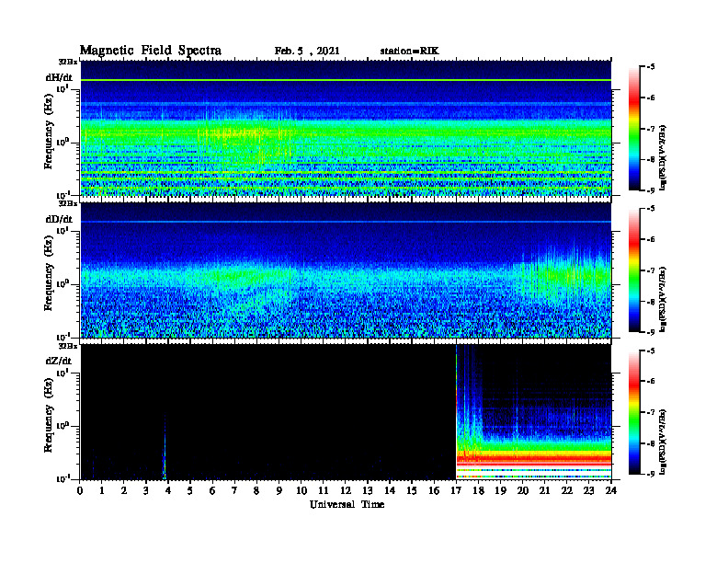Click the -7 tick on dZ/dt color bar
728x563 pixels.
pyautogui.click(x=651, y=412)
